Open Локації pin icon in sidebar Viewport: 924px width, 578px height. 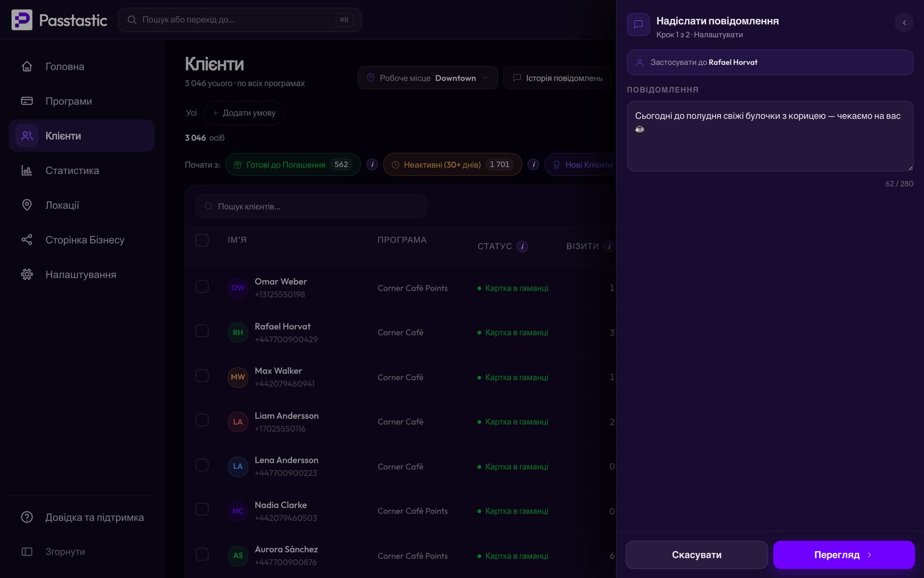[x=27, y=205]
